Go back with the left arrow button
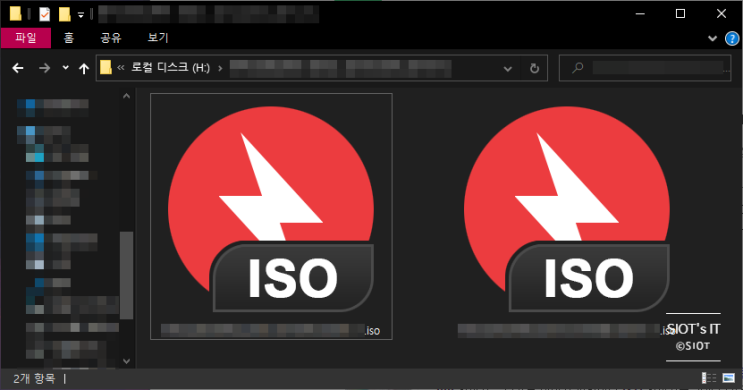Screen dimensions: 743x390 click(x=18, y=68)
